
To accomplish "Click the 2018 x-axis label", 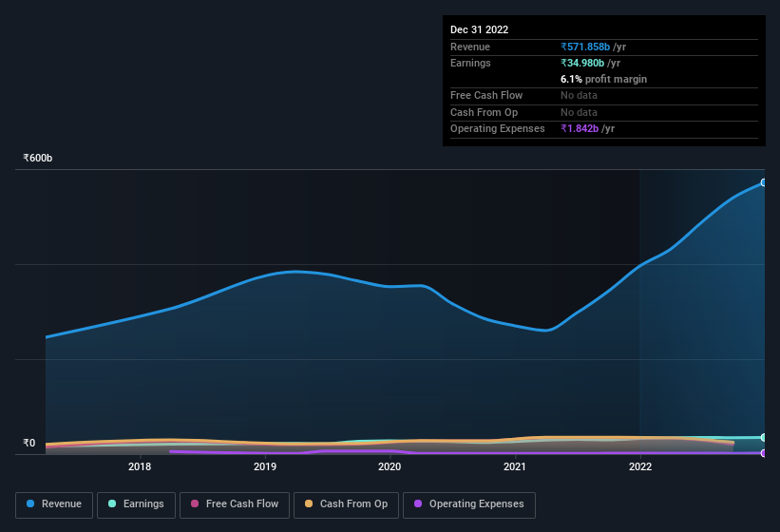I will tap(140, 466).
